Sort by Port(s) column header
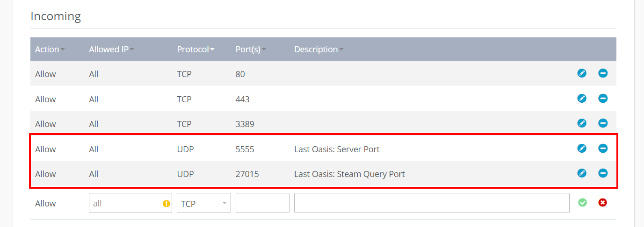Screen dimensions: 644x227 [x=251, y=50]
